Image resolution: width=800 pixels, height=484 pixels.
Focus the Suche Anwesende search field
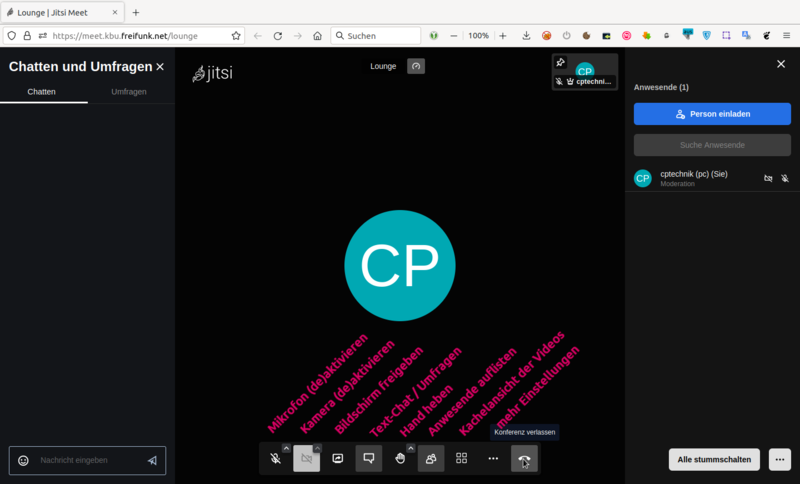(x=712, y=145)
